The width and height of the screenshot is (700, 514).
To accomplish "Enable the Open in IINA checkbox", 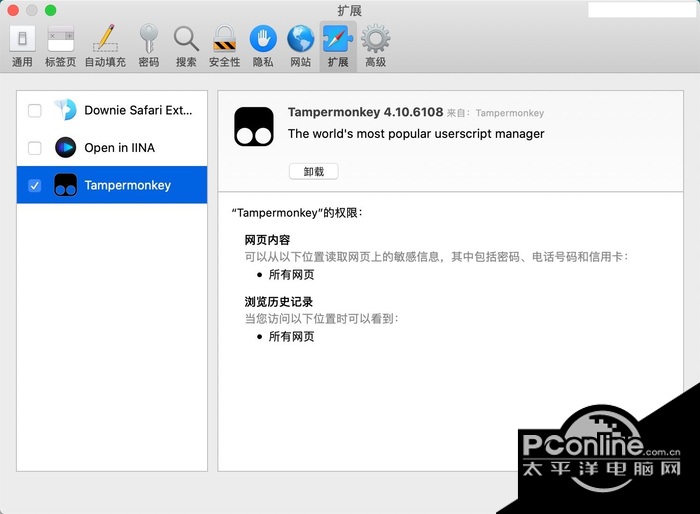I will click(x=34, y=148).
